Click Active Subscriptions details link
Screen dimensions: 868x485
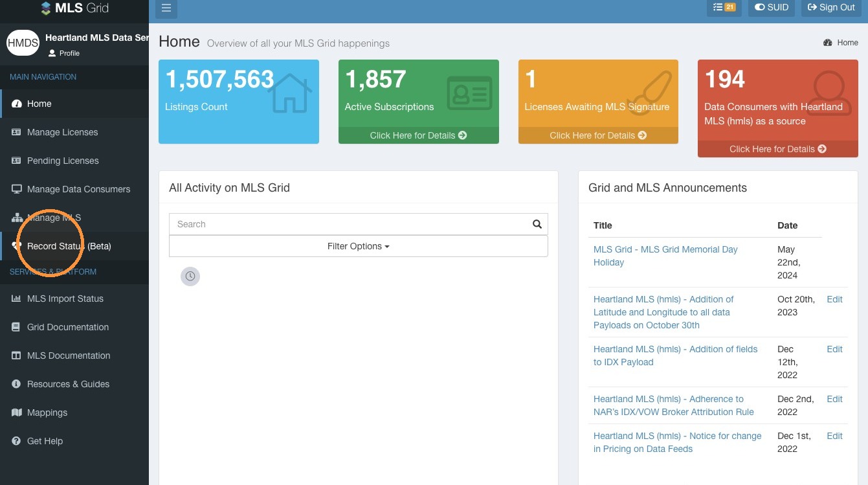(x=418, y=135)
